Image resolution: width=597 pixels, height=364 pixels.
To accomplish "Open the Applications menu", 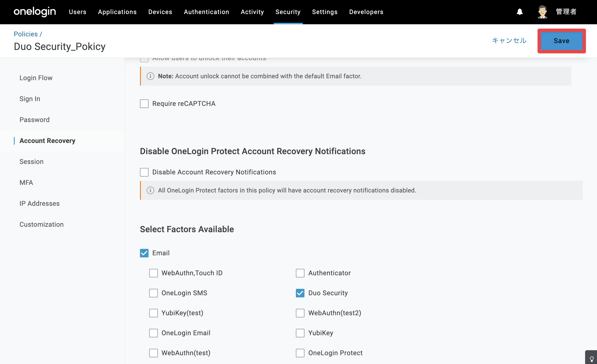I will tap(117, 12).
